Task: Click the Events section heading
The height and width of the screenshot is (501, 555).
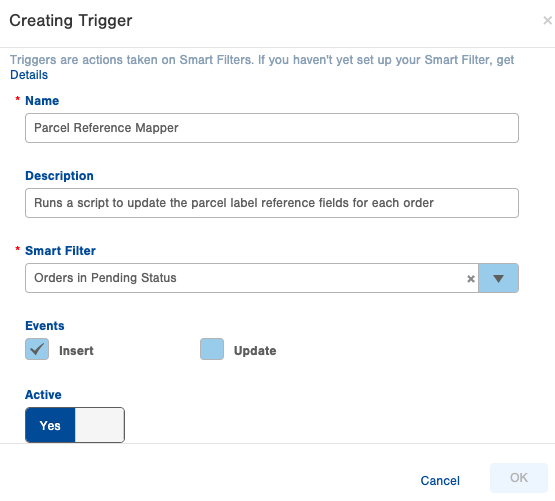Action: coord(45,326)
